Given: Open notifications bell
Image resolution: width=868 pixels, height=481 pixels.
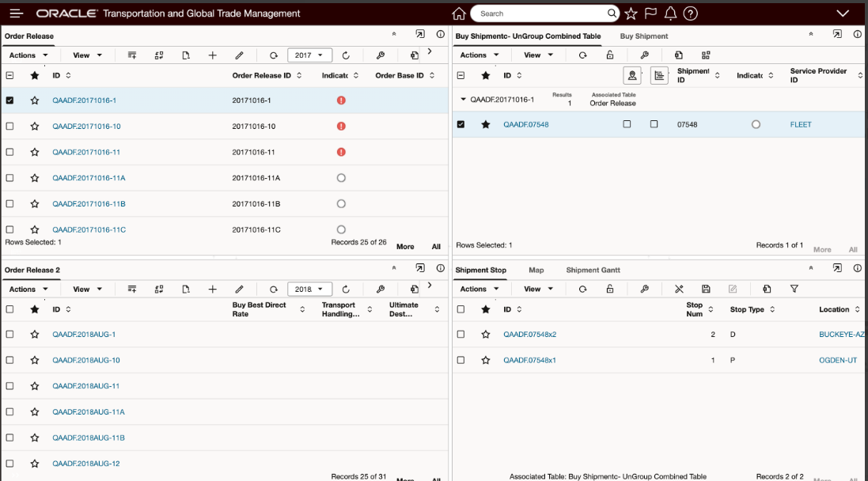Looking at the screenshot, I should point(670,13).
